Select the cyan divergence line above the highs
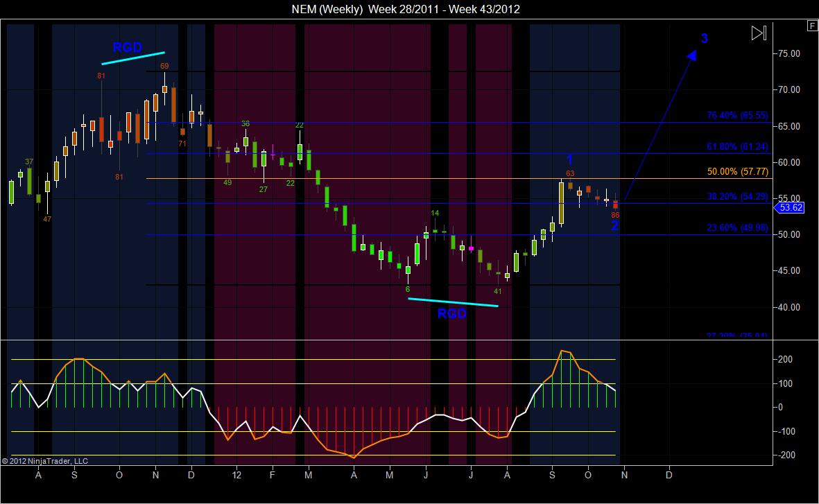 133,58
